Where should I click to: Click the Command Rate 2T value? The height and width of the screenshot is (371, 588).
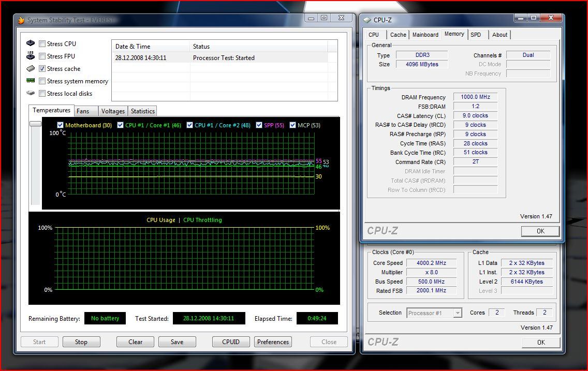pyautogui.click(x=475, y=161)
